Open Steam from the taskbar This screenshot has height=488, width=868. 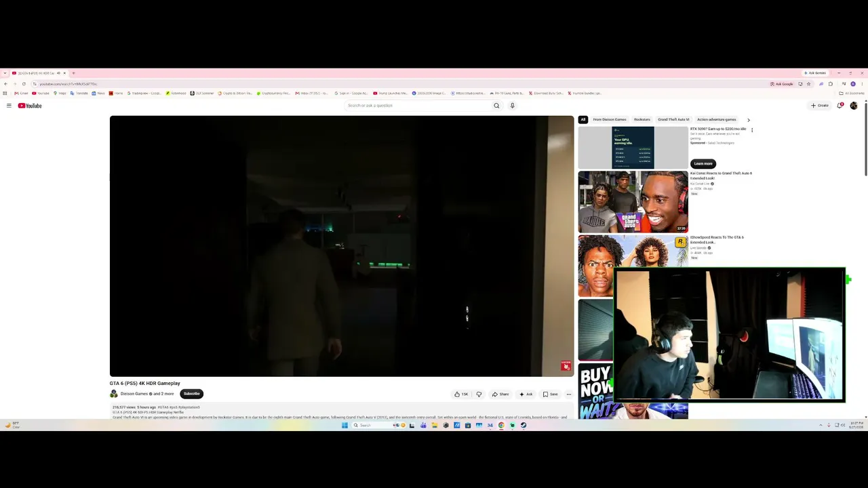click(524, 426)
